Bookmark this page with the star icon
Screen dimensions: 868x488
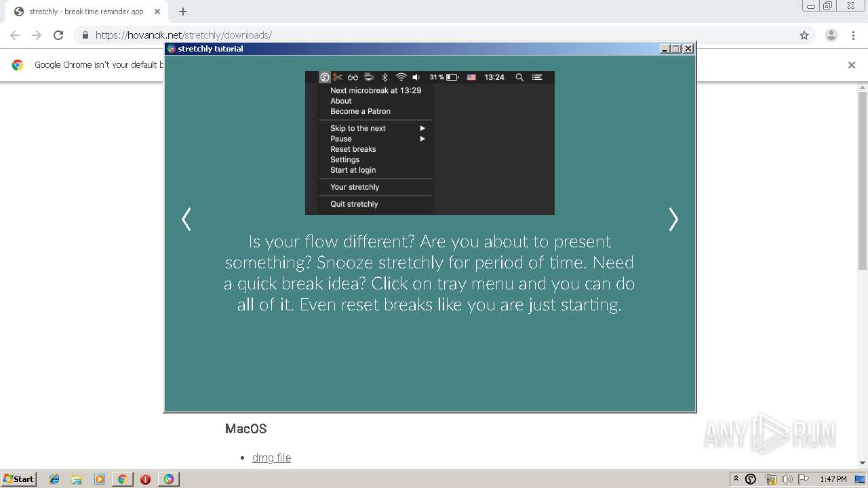[804, 35]
